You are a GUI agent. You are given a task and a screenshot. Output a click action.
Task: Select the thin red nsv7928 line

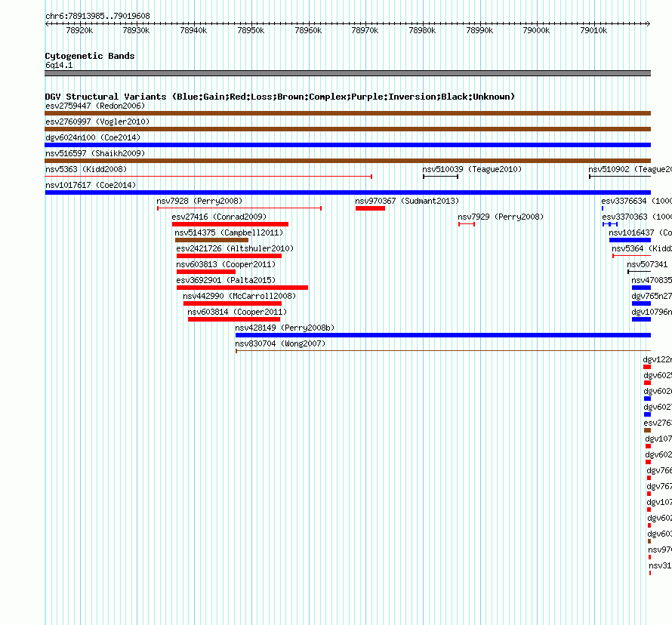(239, 208)
